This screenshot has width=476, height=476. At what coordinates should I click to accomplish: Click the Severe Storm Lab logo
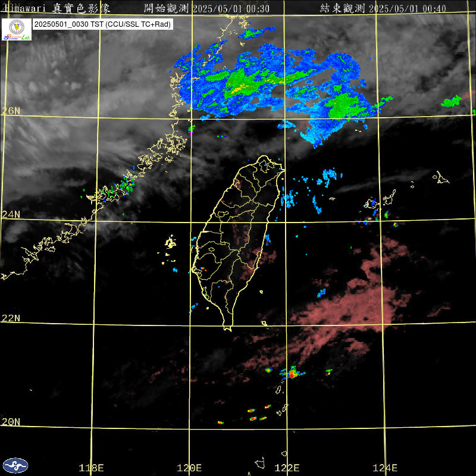(17, 29)
